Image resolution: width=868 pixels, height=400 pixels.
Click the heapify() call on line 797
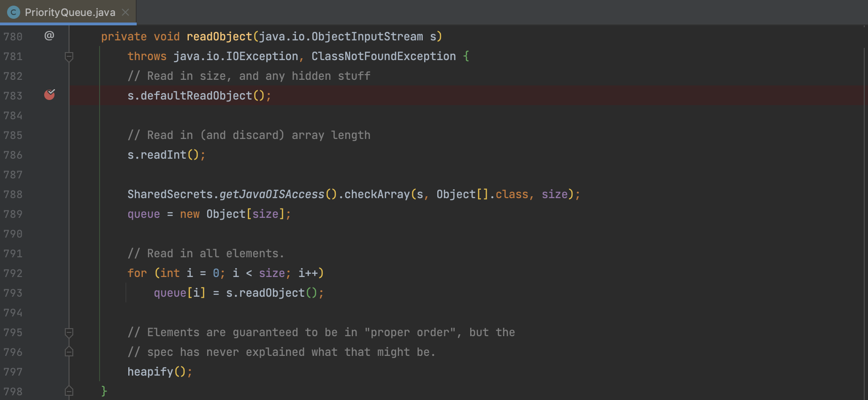[160, 372]
